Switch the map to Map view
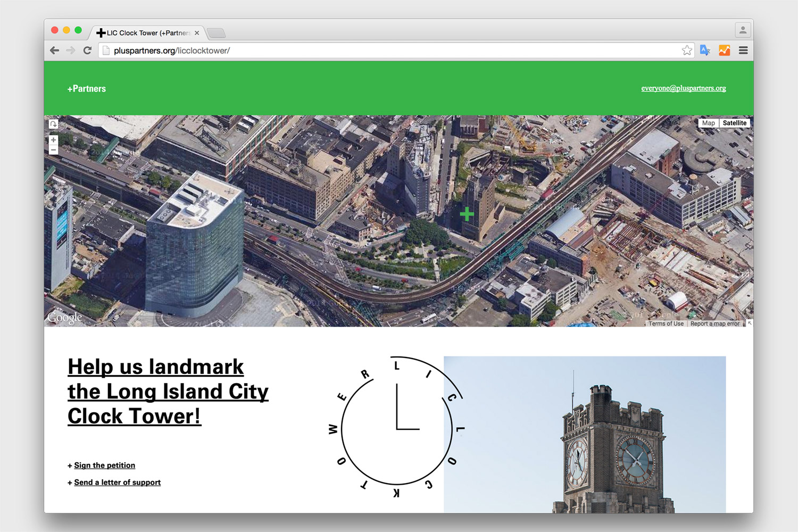 (708, 123)
